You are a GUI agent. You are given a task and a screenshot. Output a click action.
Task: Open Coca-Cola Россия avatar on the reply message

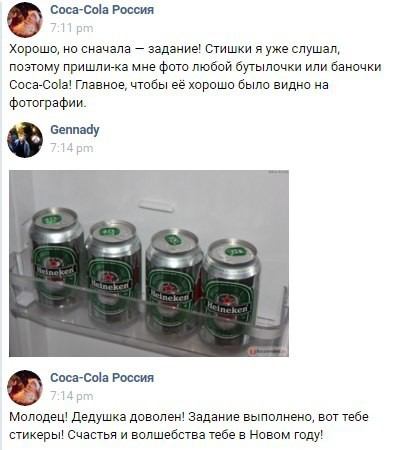(25, 388)
